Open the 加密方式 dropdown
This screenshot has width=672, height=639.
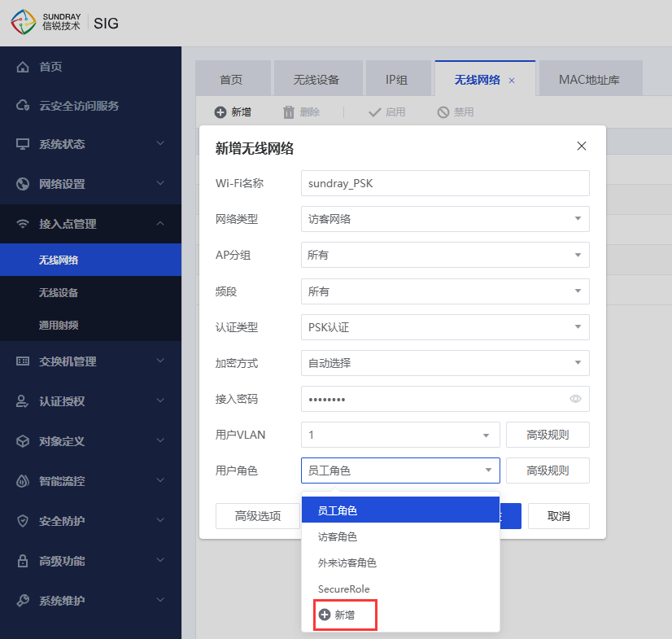click(x=445, y=363)
